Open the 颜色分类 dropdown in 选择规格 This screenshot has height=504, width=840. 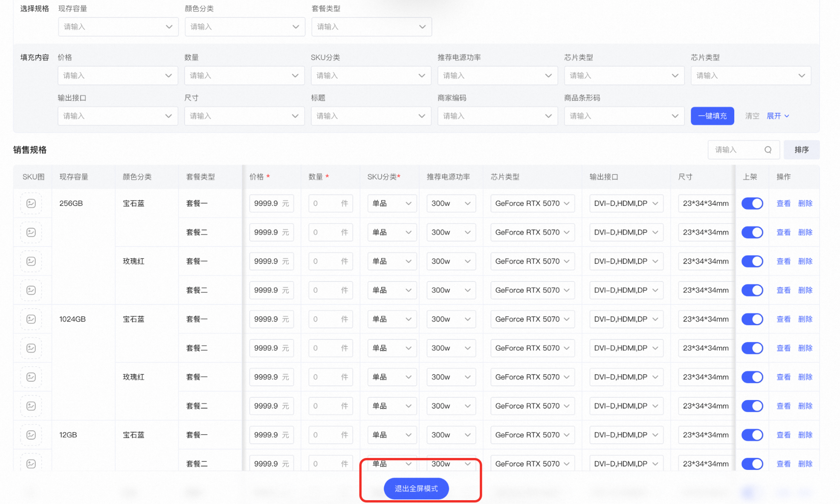[245, 27]
